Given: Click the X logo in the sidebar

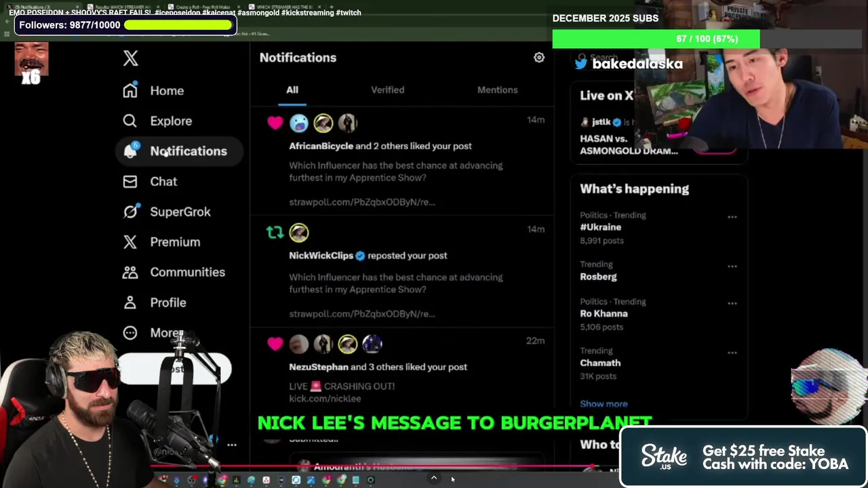Looking at the screenshot, I should pos(130,58).
